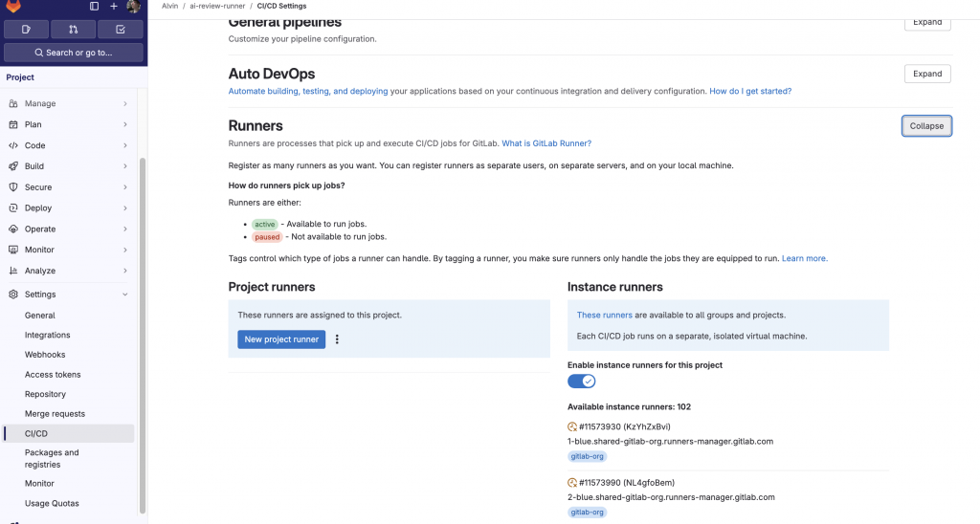The height and width of the screenshot is (524, 980).
Task: Toggle the sidebar collapse icon
Action: pyautogui.click(x=95, y=7)
